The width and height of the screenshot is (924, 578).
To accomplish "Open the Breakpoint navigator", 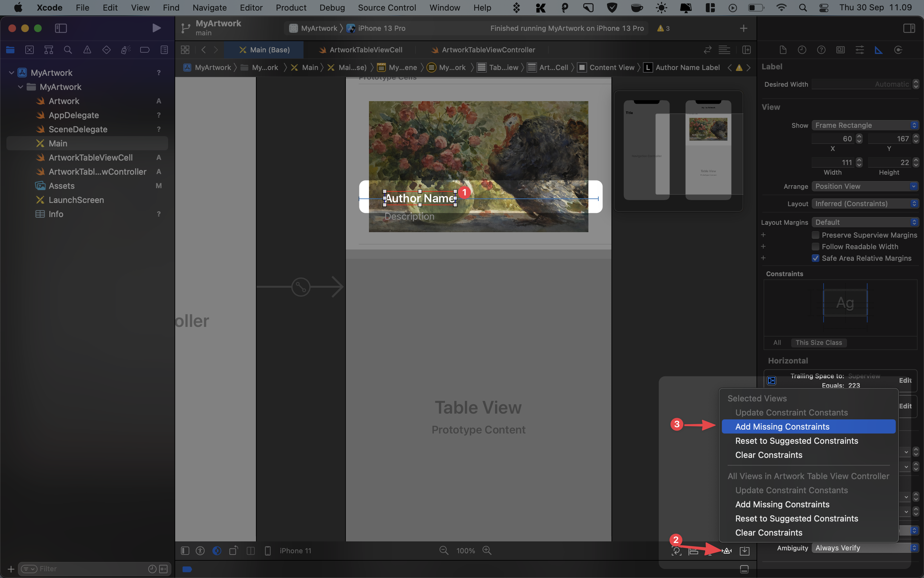I will pyautogui.click(x=145, y=50).
